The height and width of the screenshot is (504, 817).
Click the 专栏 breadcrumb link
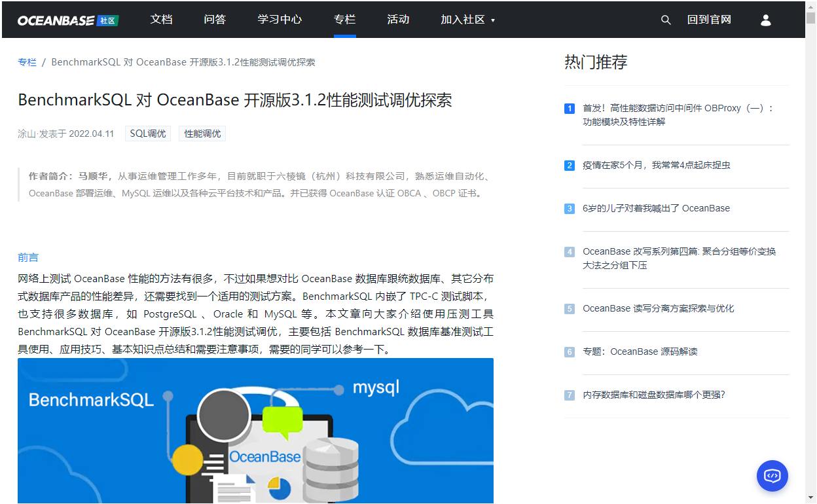click(x=27, y=62)
